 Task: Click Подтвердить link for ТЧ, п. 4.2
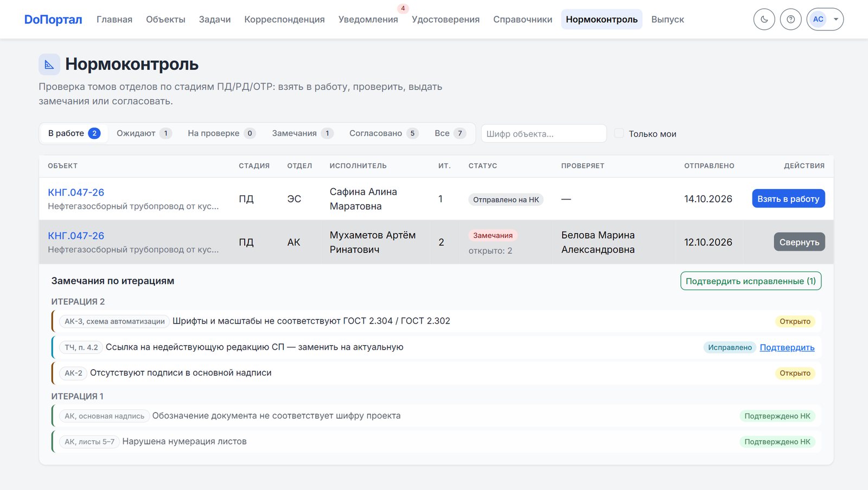point(787,347)
